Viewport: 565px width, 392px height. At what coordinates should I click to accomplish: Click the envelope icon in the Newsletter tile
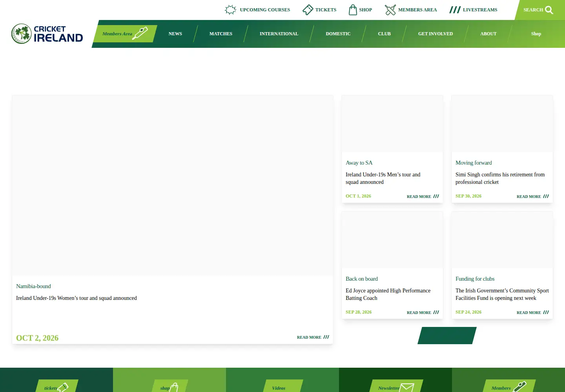click(407, 388)
